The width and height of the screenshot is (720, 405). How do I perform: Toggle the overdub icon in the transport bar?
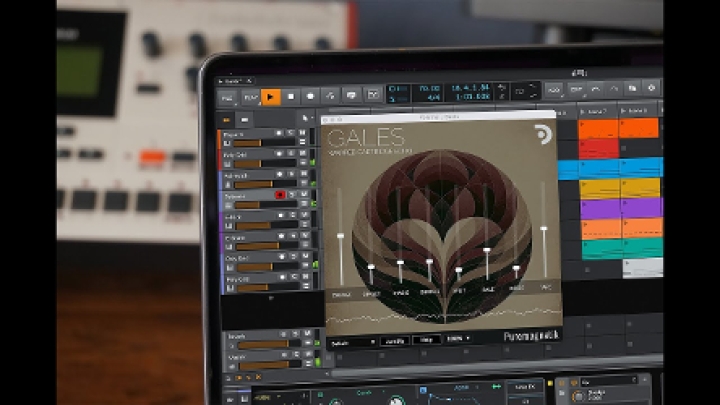(x=352, y=95)
